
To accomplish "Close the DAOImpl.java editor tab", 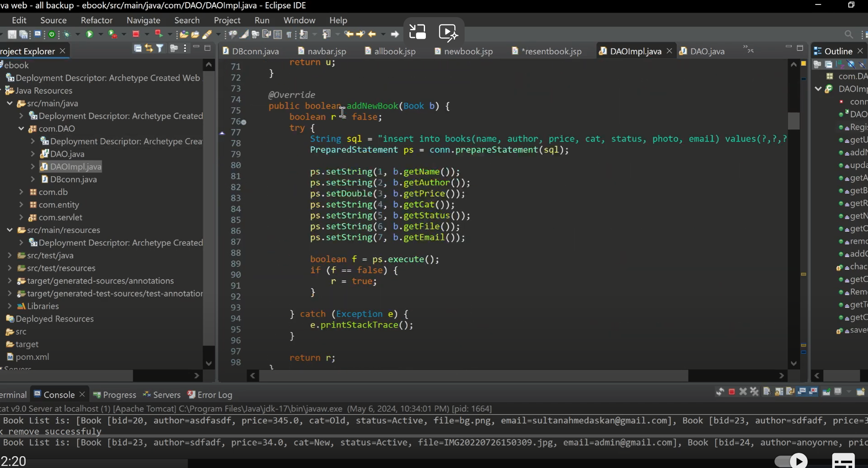I will coord(669,51).
